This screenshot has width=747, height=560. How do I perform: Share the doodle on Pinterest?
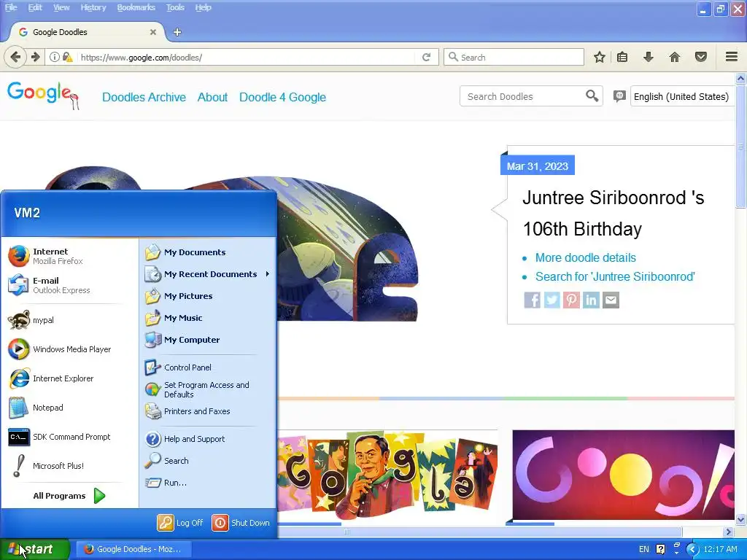tap(571, 300)
